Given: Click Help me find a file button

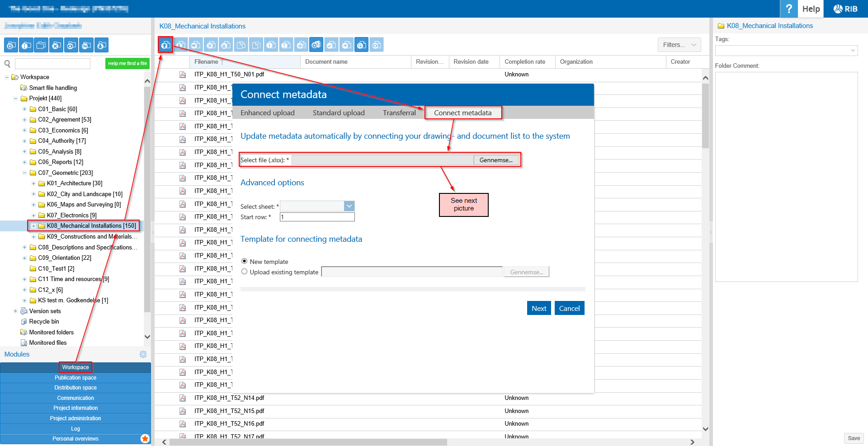Looking at the screenshot, I should [127, 63].
